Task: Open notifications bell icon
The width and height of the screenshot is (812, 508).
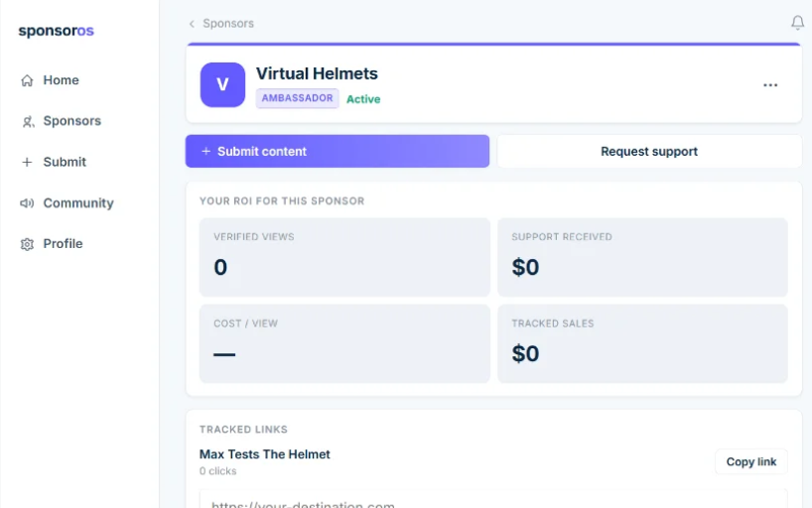Action: click(x=797, y=23)
